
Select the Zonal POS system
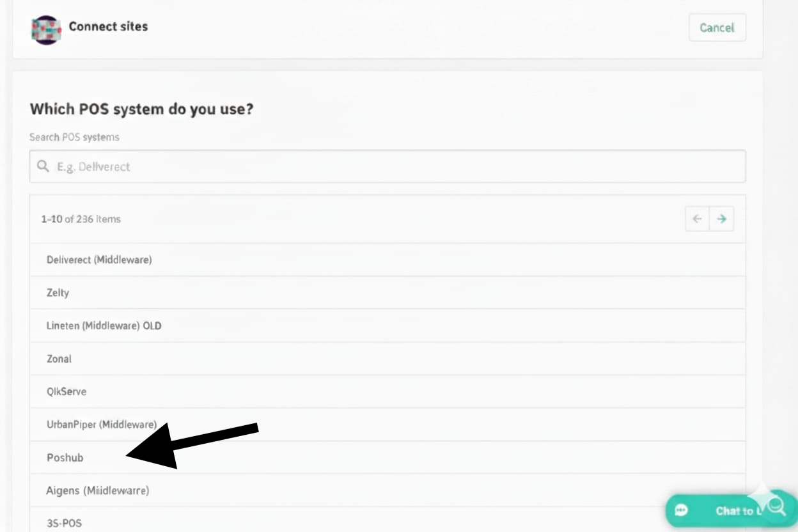58,359
